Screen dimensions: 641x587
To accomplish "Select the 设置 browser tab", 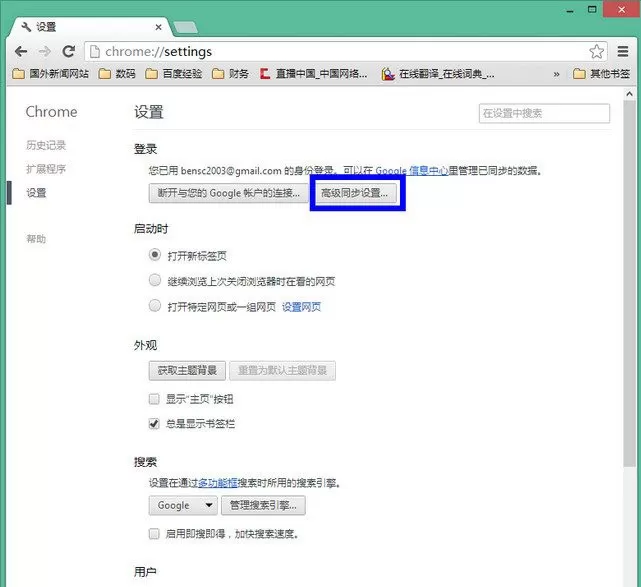I will pos(89,27).
